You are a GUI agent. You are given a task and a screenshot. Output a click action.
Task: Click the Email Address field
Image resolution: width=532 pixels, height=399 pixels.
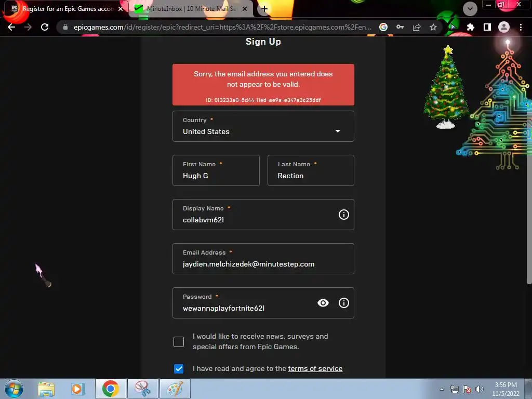pyautogui.click(x=263, y=259)
